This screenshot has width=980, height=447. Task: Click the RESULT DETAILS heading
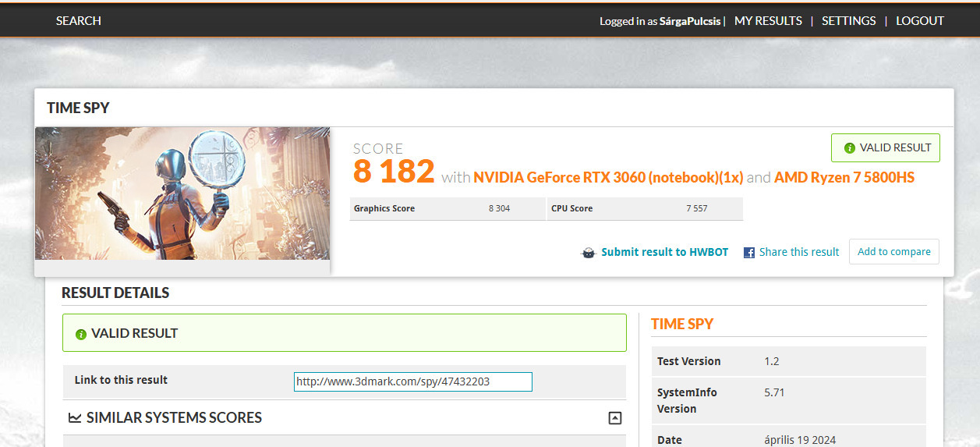[115, 293]
